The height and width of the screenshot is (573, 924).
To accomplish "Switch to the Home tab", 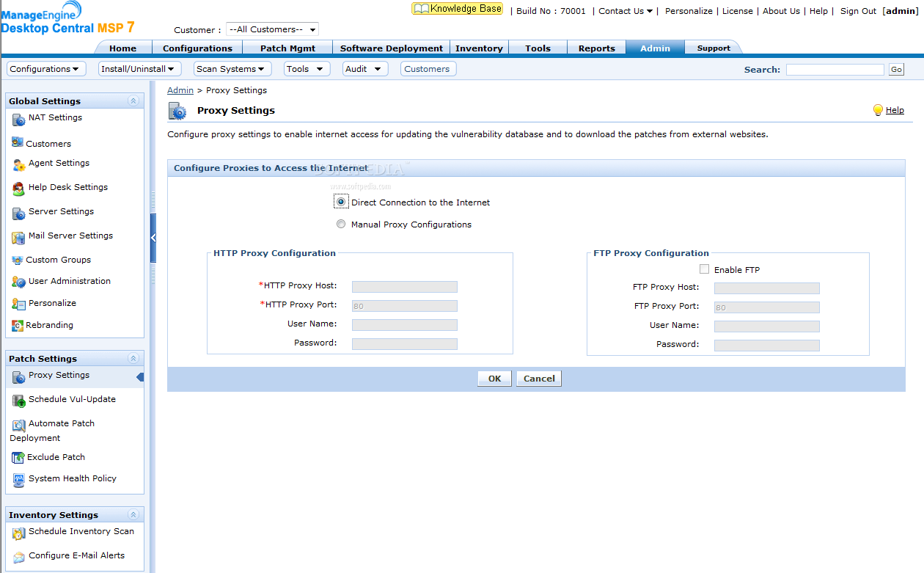I will [123, 48].
